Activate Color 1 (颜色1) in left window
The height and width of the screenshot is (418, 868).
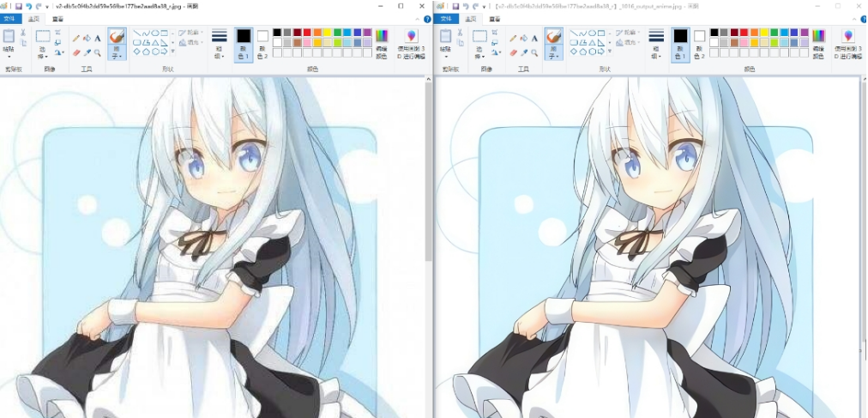click(x=244, y=45)
